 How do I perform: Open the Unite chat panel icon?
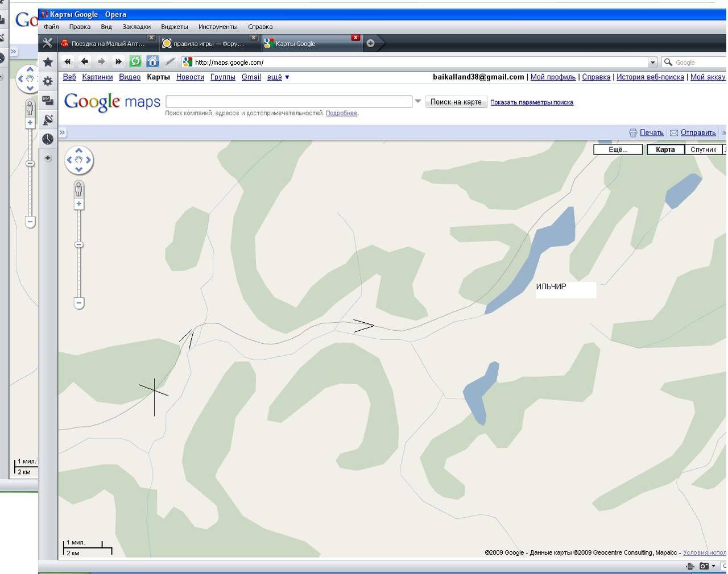pos(48,101)
